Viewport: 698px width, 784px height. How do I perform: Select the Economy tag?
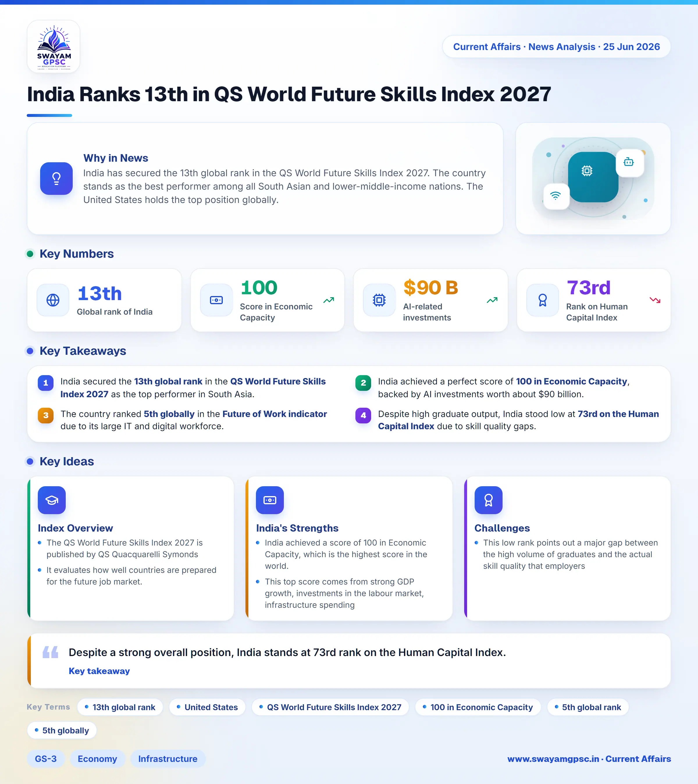(97, 759)
